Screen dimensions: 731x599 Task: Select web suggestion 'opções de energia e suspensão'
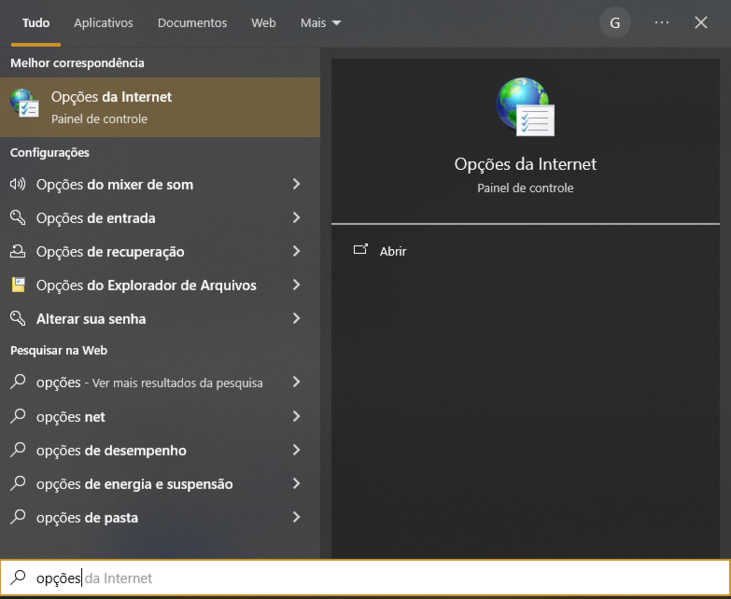click(x=160, y=483)
